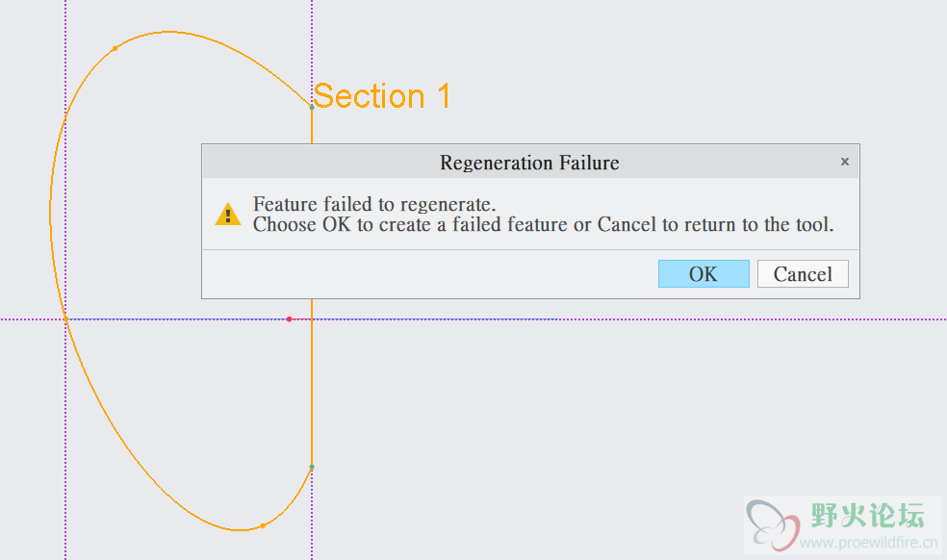
Task: Select the orange Section 1 label
Action: (381, 96)
